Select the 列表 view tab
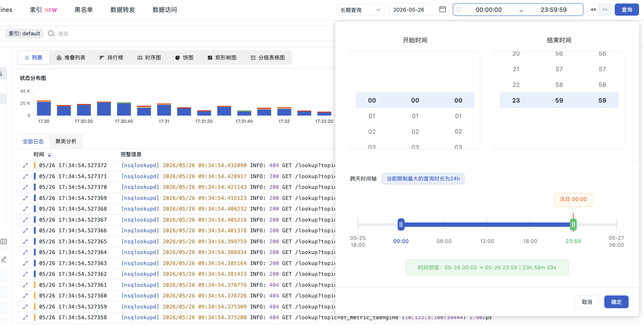The image size is (644, 325). 33,58
